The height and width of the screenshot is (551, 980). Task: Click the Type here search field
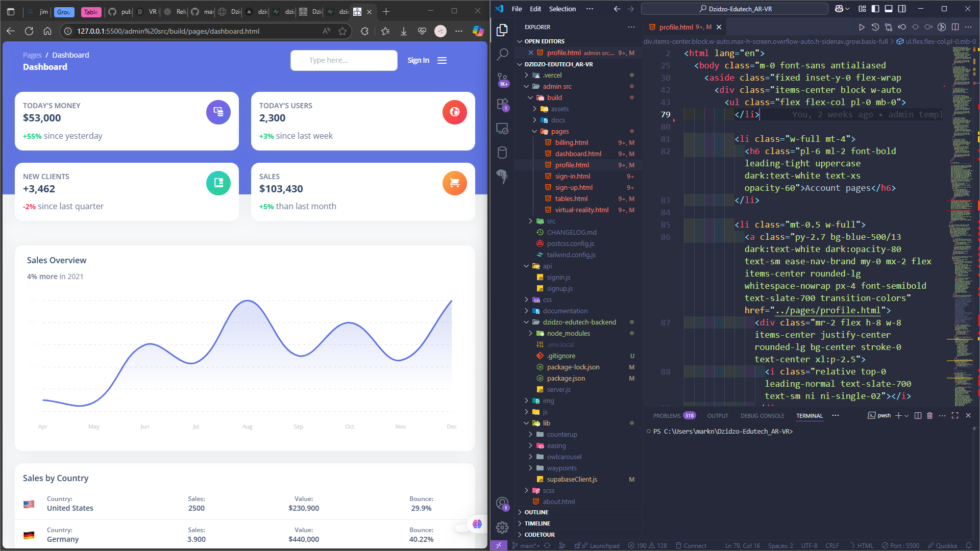point(344,60)
